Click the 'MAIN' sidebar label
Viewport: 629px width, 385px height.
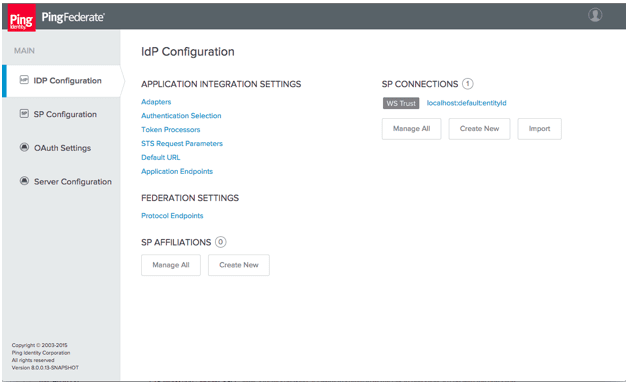24,51
